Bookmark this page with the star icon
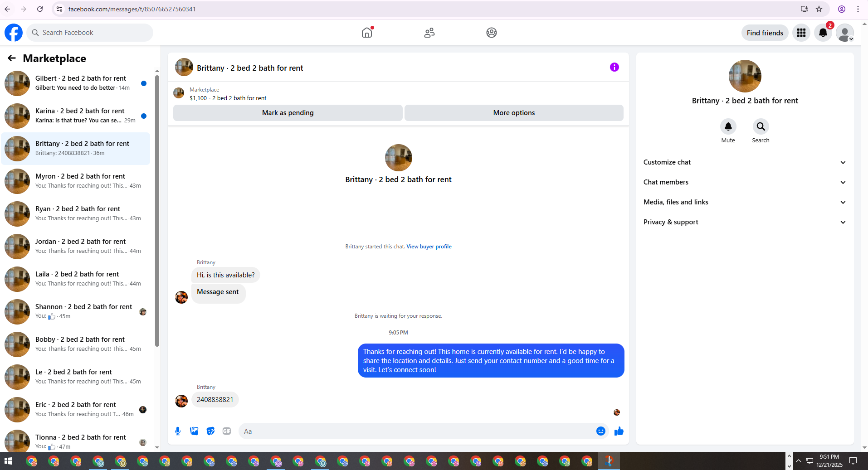868x470 pixels. [819, 9]
